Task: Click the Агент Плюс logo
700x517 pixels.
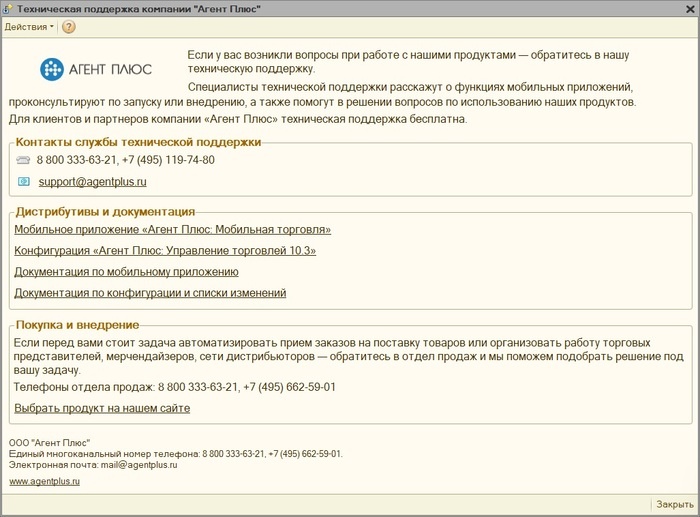Action: click(x=96, y=69)
